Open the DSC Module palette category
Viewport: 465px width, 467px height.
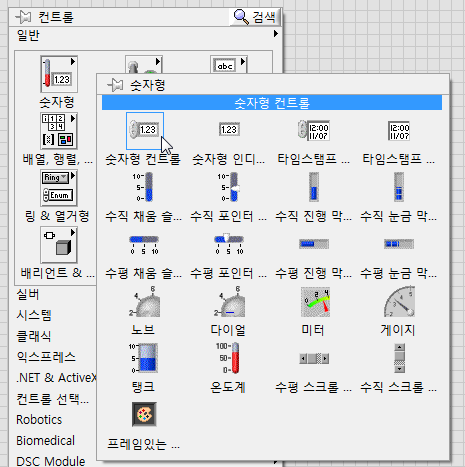coord(51,461)
